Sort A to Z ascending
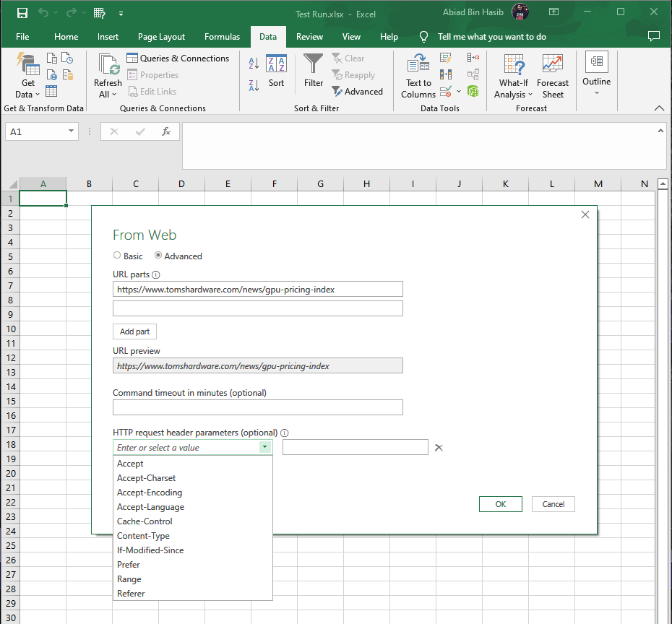 pyautogui.click(x=254, y=64)
